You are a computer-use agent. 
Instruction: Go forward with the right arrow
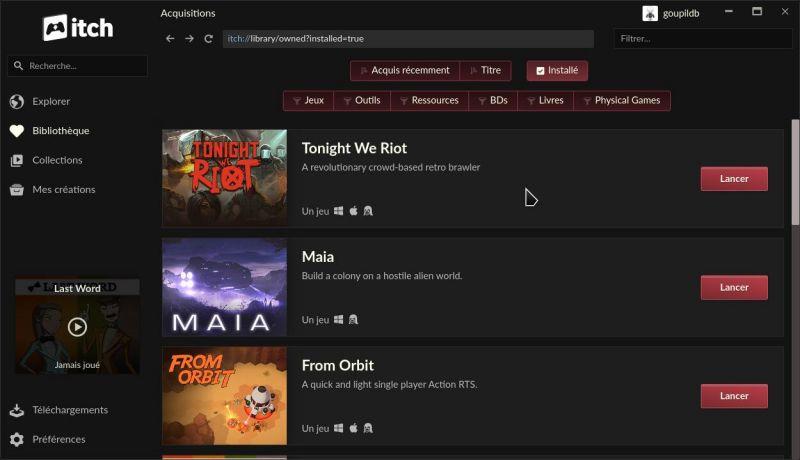coord(189,39)
